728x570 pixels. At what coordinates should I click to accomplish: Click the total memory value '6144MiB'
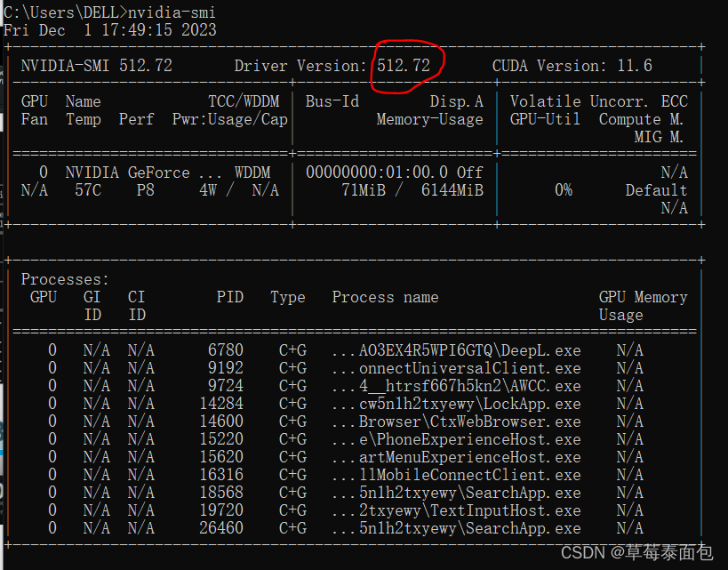[x=452, y=190]
